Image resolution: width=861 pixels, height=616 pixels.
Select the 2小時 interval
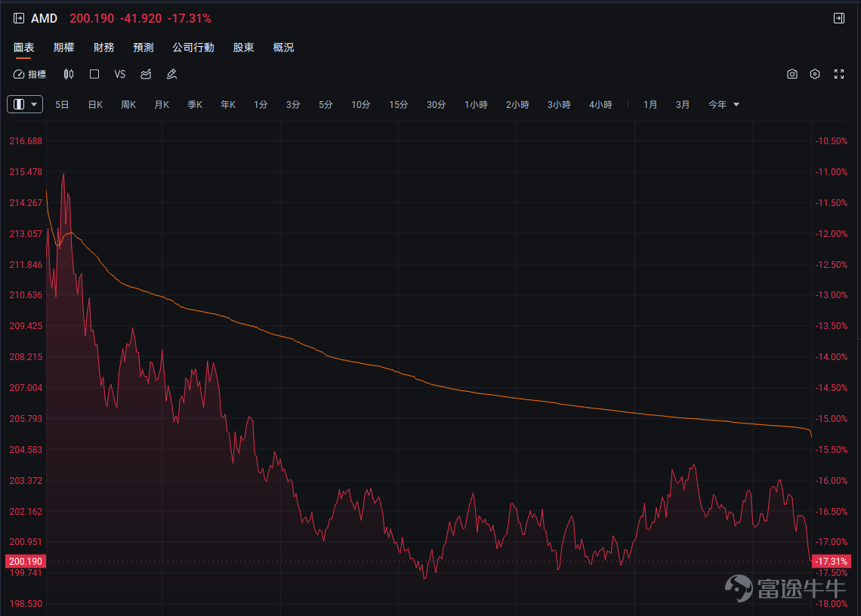517,104
